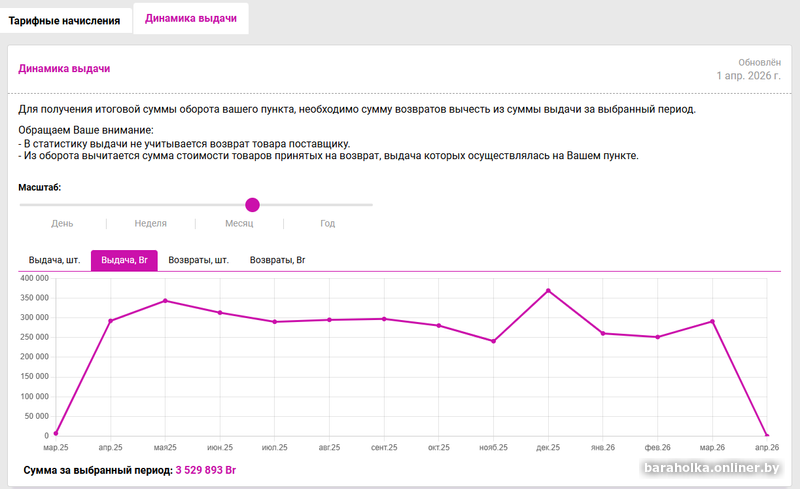
Task: Click the окт.25 data point
Action: (438, 326)
